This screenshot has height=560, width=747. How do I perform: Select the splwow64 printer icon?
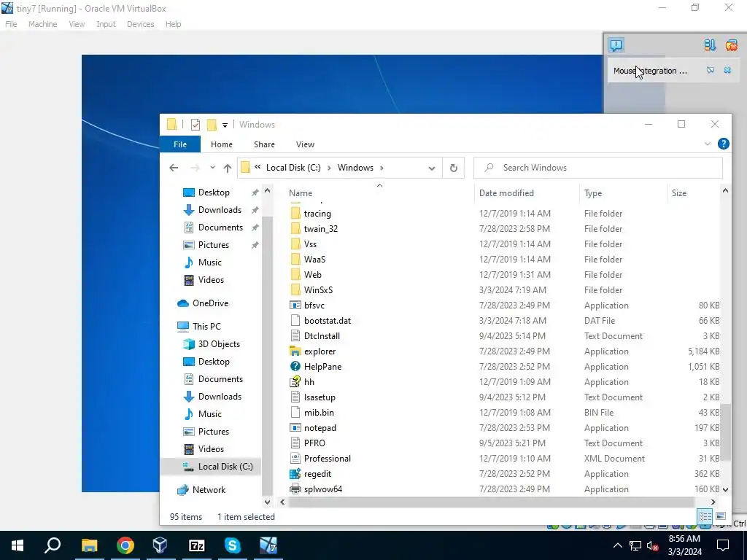[295, 489]
